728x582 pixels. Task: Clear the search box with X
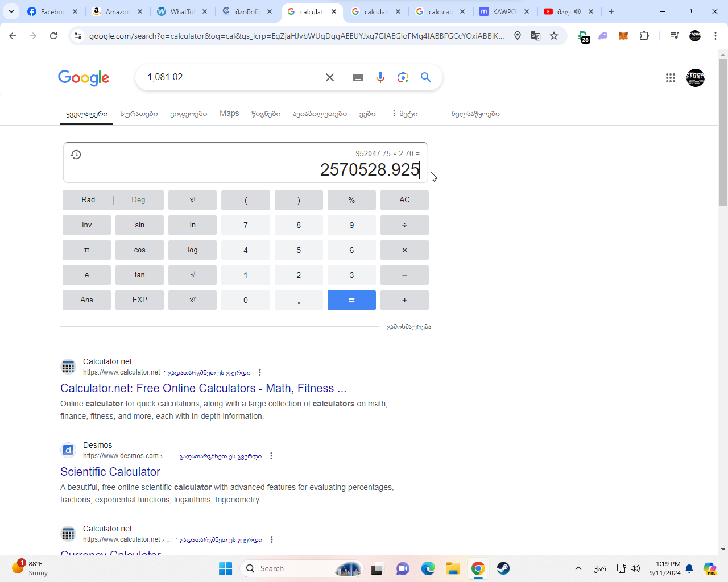click(x=330, y=77)
